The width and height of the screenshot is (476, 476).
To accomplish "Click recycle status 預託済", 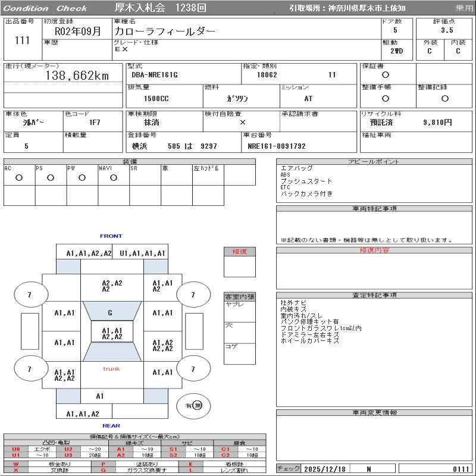I will click(x=381, y=122).
